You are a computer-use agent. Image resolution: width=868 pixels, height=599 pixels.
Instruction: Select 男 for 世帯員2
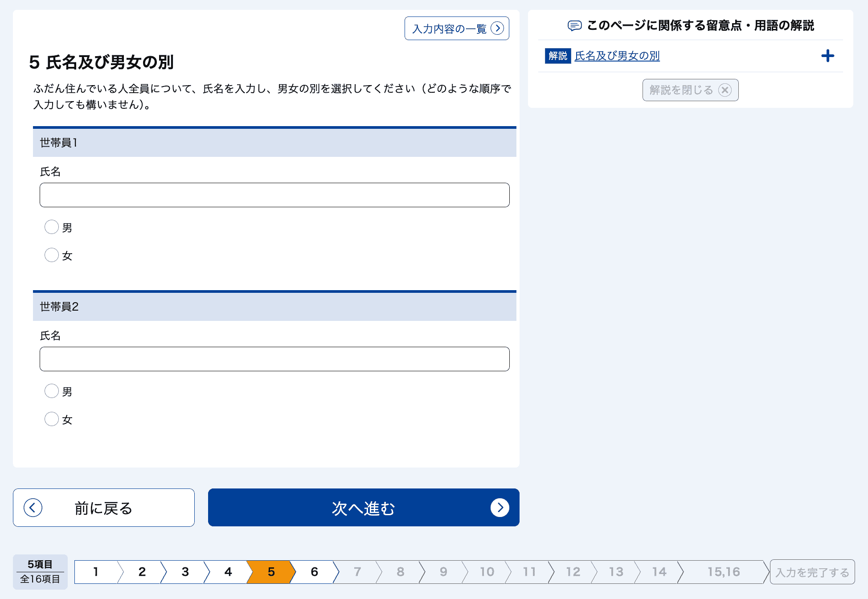(x=52, y=391)
